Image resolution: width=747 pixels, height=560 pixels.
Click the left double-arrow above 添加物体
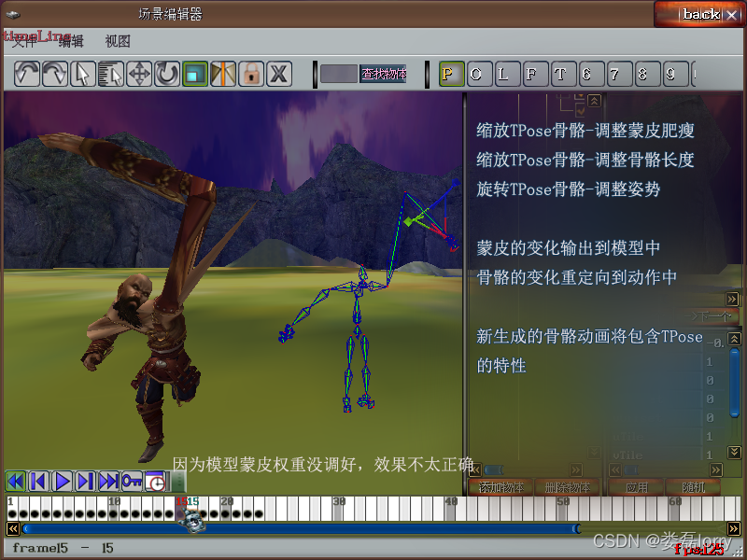point(475,470)
